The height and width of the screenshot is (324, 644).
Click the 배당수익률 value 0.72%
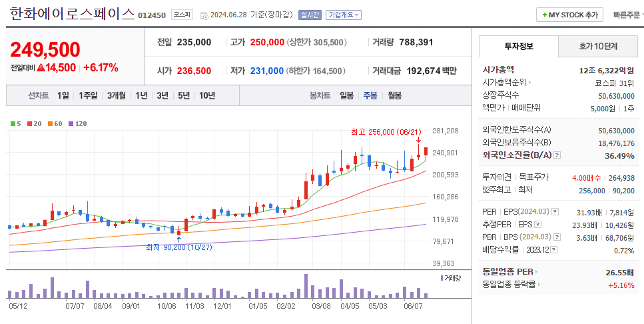click(x=624, y=251)
